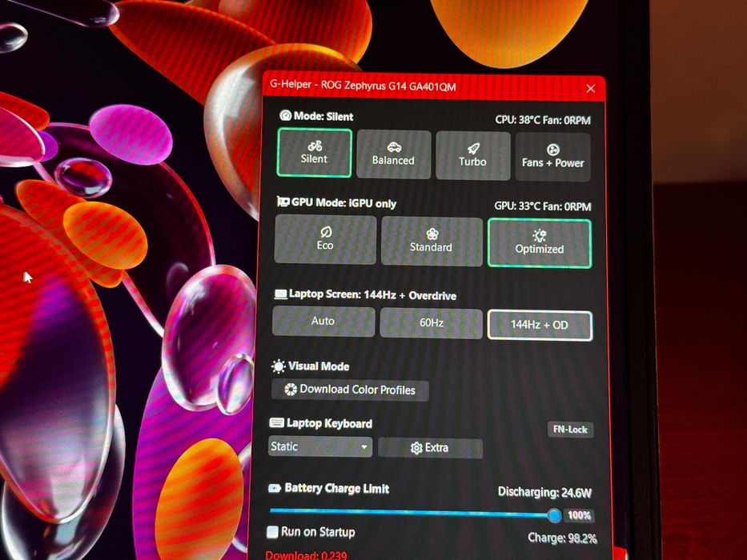Click the Visual Mode sun icon

pos(278,366)
